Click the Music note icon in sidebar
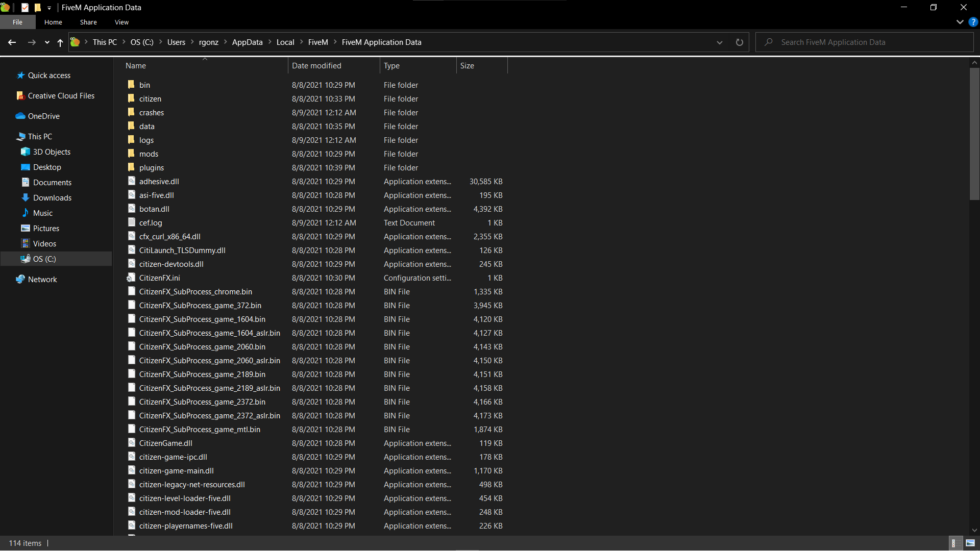Screen dimensions: 980x551 pyautogui.click(x=26, y=213)
